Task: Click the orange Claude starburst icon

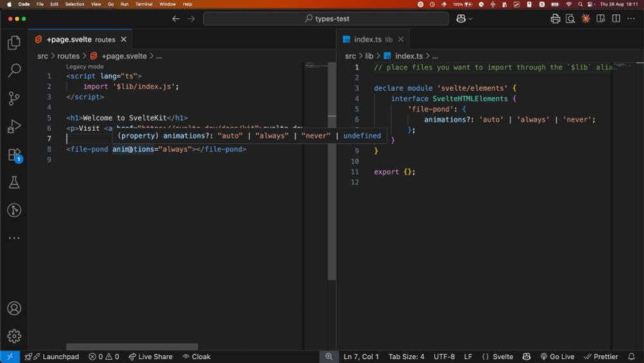Action: 585,19
